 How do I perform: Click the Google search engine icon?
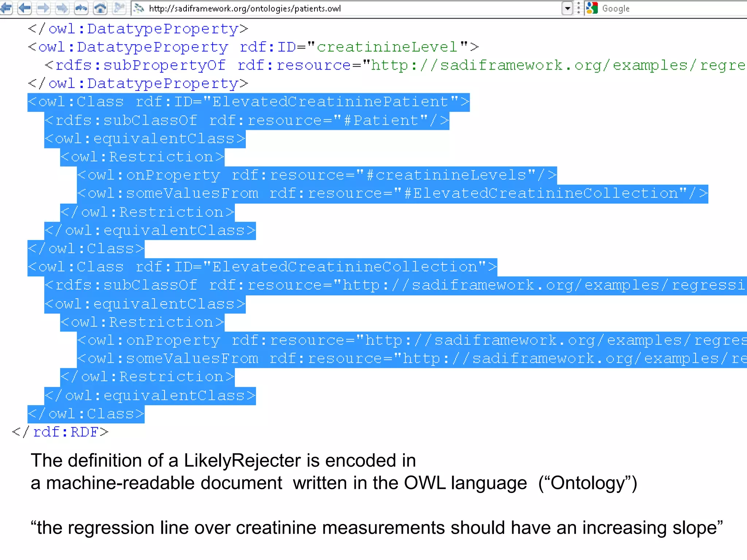592,8
